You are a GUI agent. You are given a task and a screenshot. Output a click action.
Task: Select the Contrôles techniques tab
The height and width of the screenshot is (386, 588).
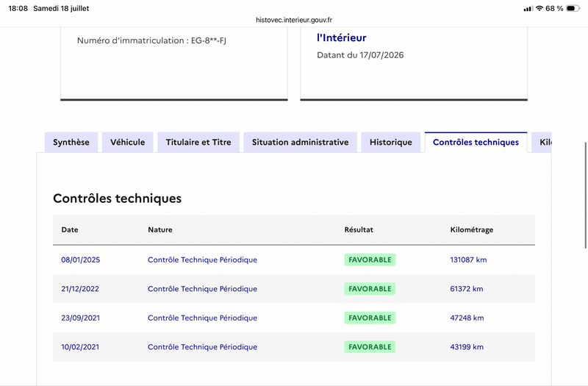(476, 142)
